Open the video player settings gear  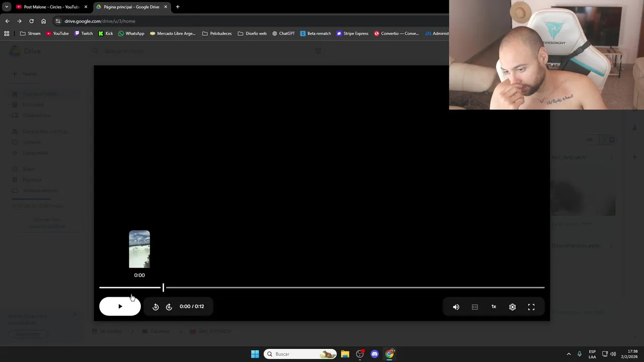point(512,307)
